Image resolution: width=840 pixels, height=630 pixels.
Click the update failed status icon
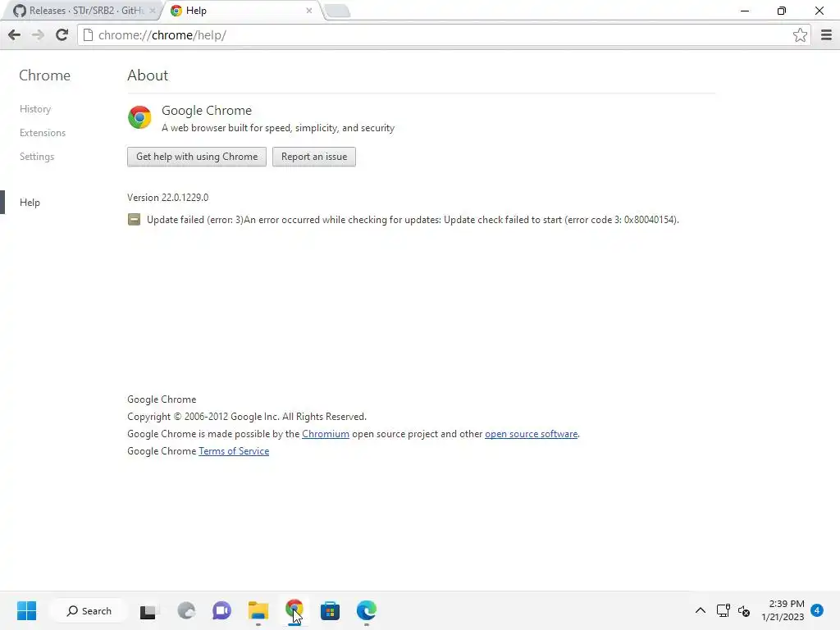[x=134, y=220]
